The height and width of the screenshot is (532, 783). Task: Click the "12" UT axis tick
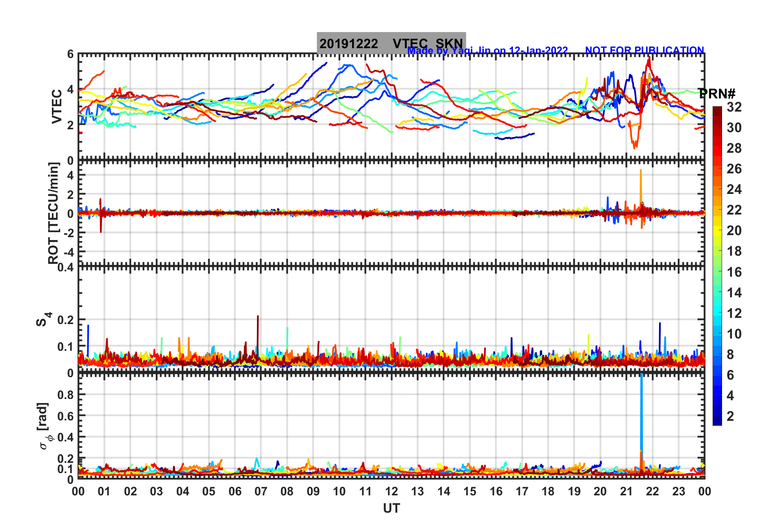391,491
